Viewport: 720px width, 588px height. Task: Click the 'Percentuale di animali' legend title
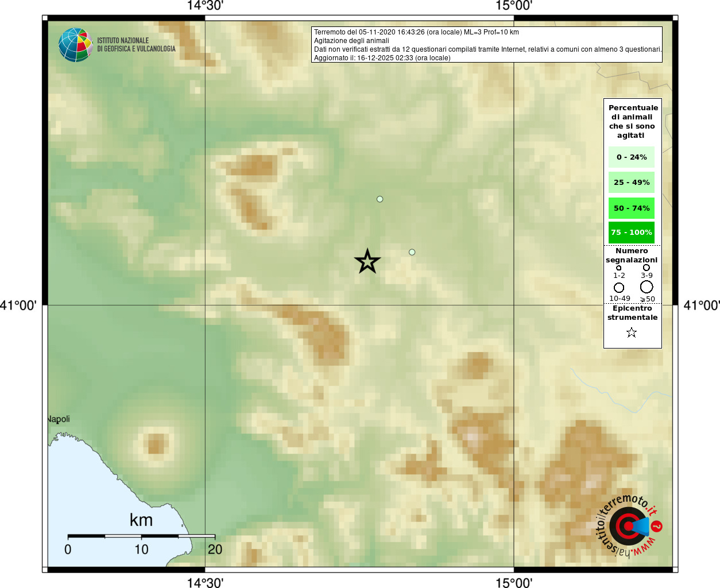[x=633, y=122]
